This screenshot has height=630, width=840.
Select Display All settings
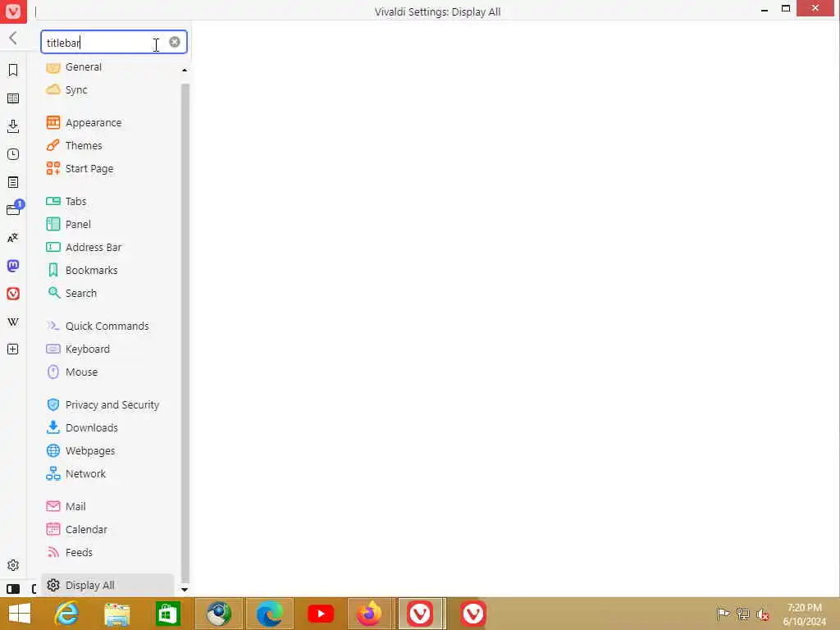click(x=107, y=586)
